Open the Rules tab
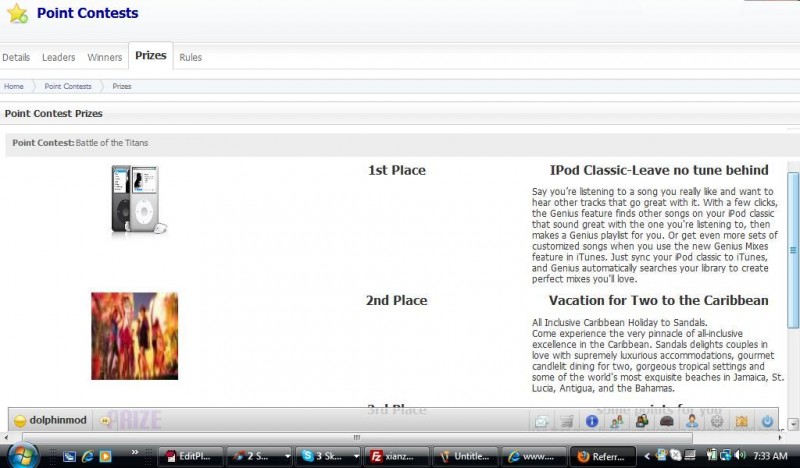Screen dimensions: 800x468 coord(190,57)
